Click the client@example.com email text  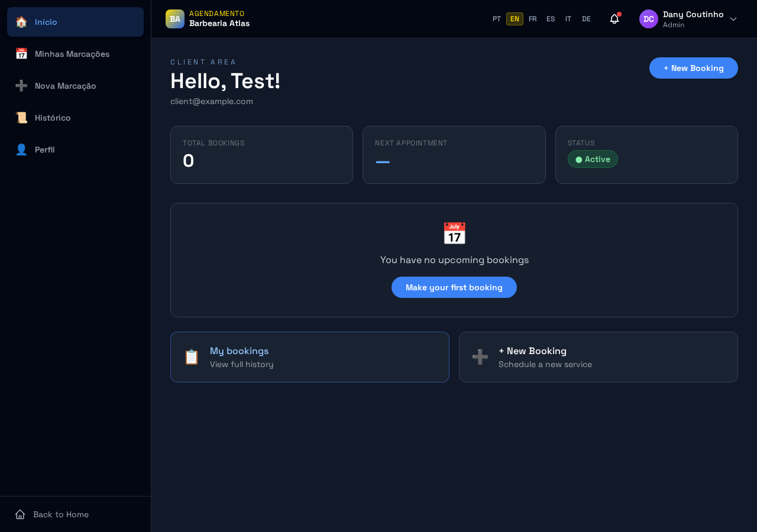pos(212,101)
